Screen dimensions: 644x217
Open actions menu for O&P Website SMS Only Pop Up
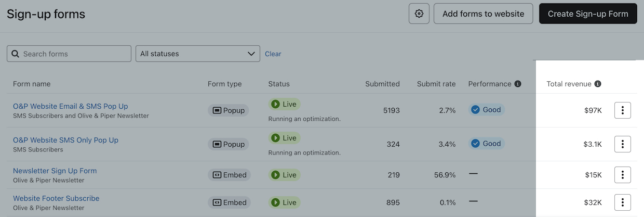(x=622, y=144)
